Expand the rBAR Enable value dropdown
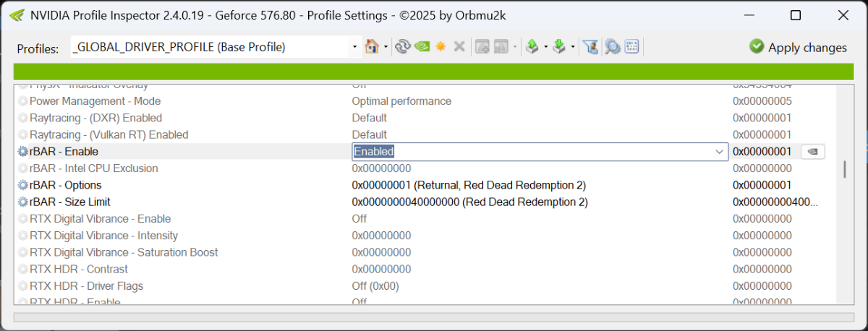 tap(719, 152)
